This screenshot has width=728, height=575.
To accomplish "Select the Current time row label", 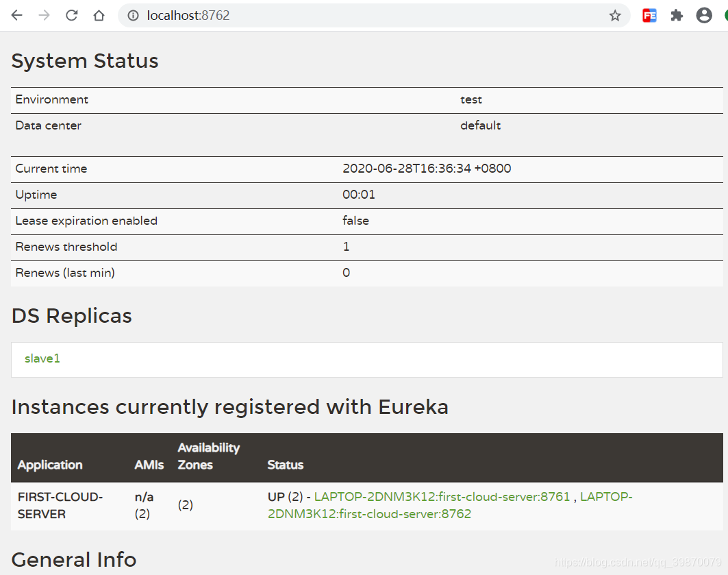I will coord(51,169).
